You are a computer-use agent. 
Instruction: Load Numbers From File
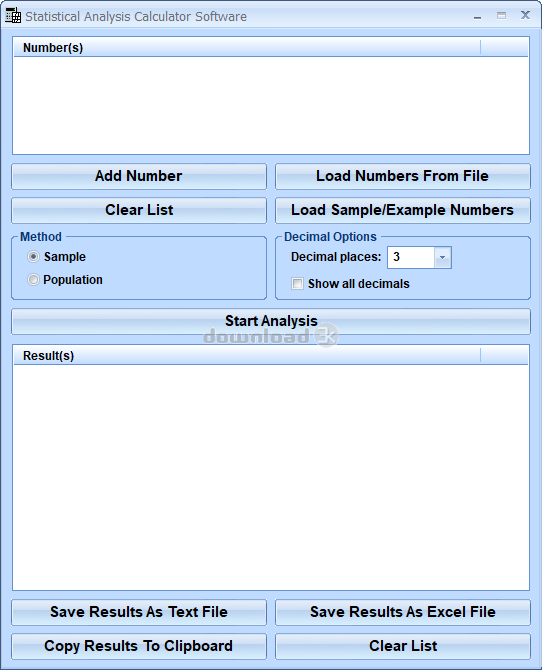coord(403,176)
